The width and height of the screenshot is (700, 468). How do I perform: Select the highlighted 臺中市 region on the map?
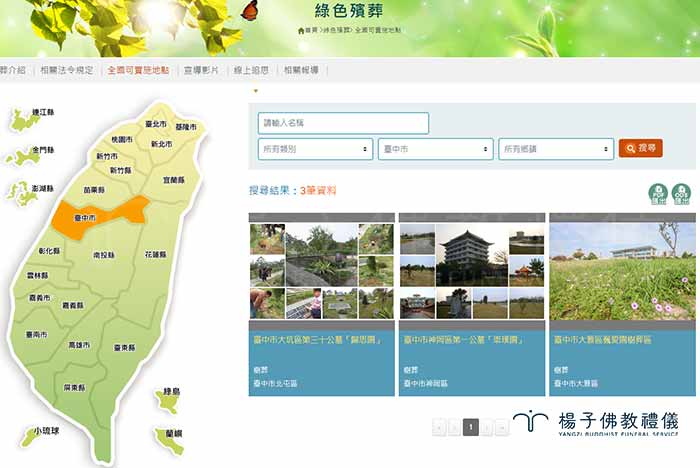85,218
